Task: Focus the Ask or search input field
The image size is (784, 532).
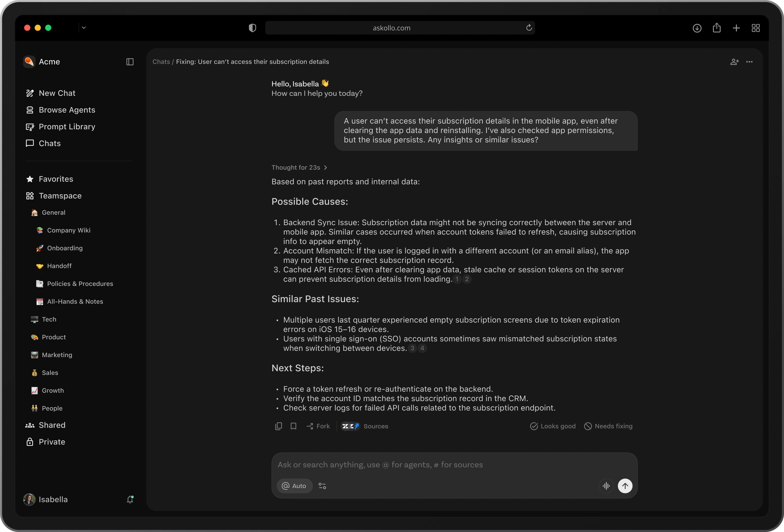Action: click(439, 464)
